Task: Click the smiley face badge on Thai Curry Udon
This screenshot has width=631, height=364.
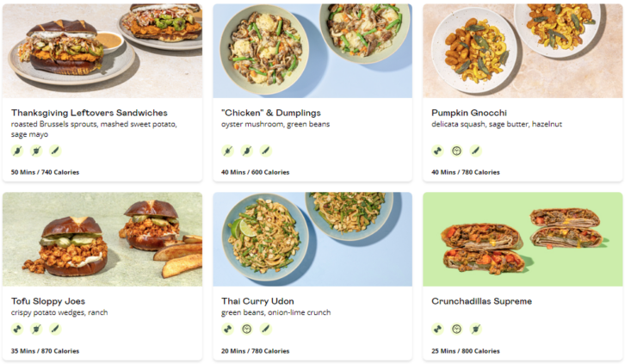Action: [x=246, y=329]
